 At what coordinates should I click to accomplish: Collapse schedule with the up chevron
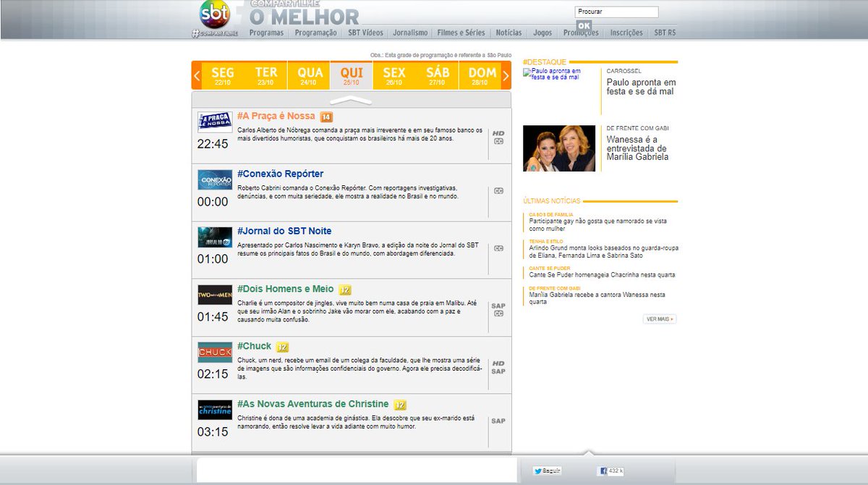[x=351, y=101]
